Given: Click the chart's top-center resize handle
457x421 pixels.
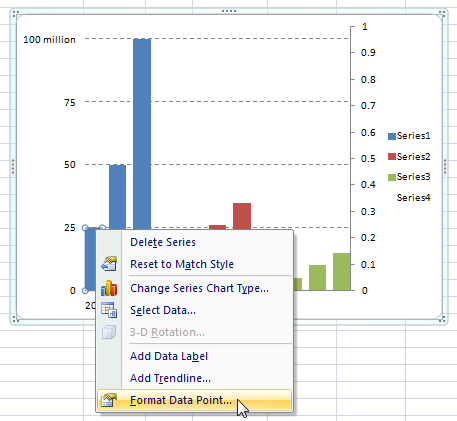Looking at the screenshot, I should pyautogui.click(x=229, y=11).
